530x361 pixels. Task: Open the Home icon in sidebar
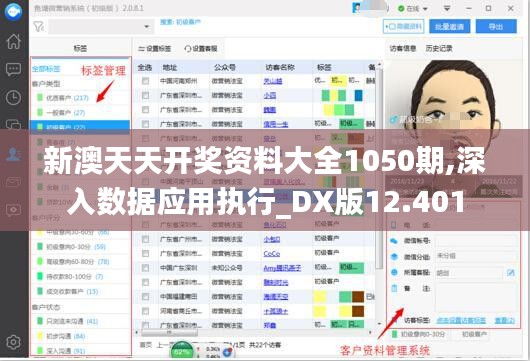point(14,42)
